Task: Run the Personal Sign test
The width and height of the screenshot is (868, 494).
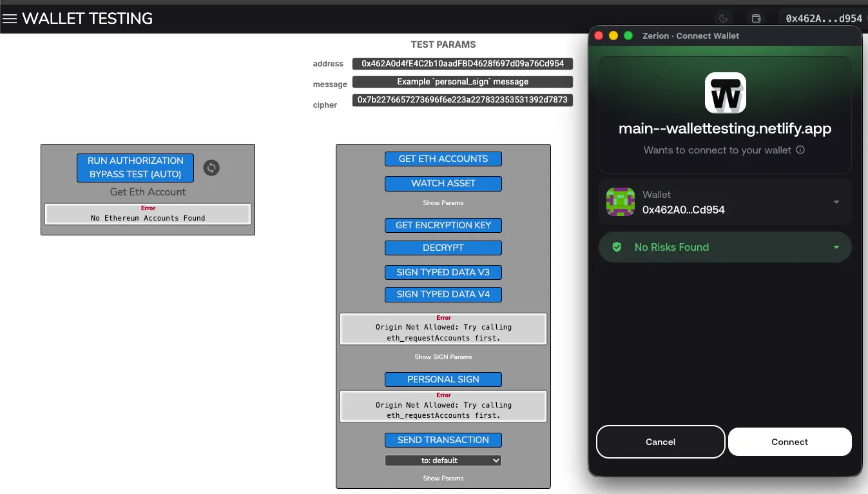Action: click(x=443, y=379)
